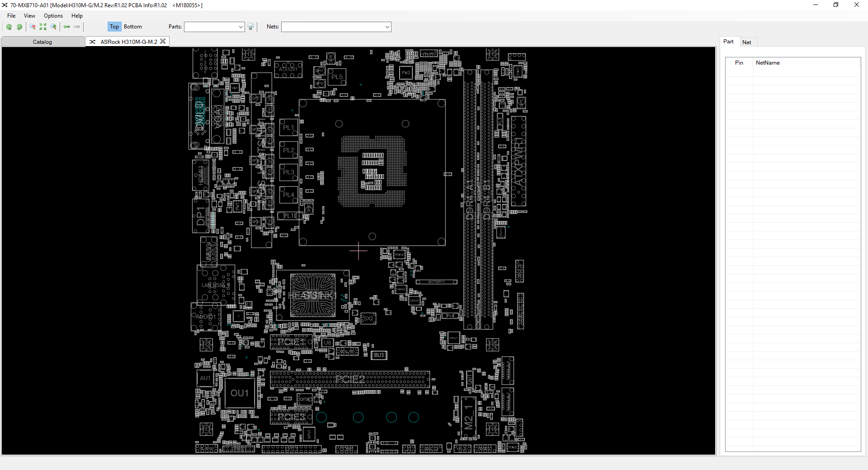Click the green back arrow icon

[x=67, y=27]
